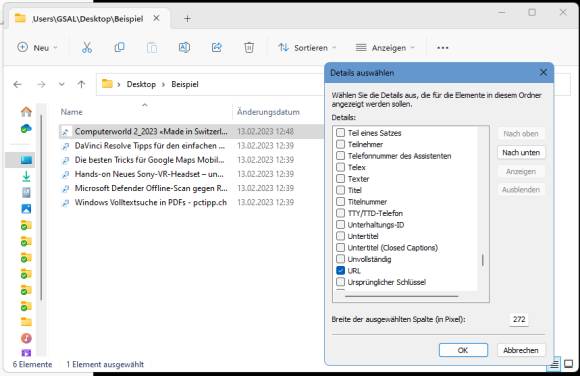Click the Delete trash icon
The height and width of the screenshot is (376, 580).
(249, 47)
